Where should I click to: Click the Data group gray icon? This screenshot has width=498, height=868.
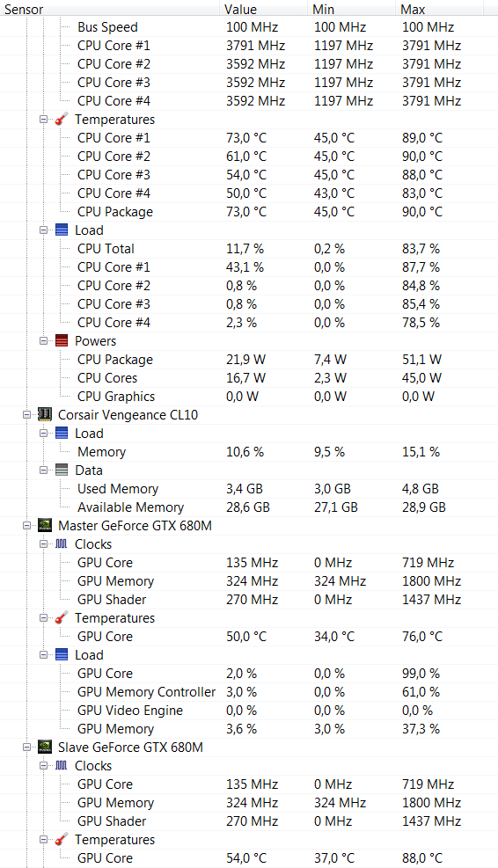(x=62, y=470)
